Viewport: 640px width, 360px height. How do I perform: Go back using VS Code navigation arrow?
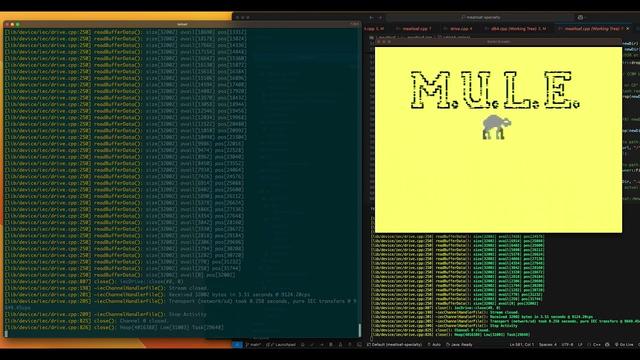[x=371, y=18]
